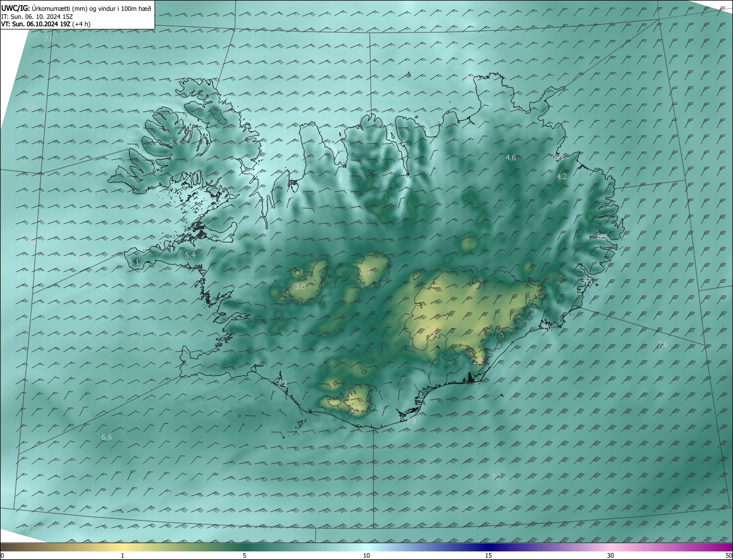The image size is (733, 560).
Task: Click the 0 tick on the color scale
Action: pyautogui.click(x=2, y=555)
